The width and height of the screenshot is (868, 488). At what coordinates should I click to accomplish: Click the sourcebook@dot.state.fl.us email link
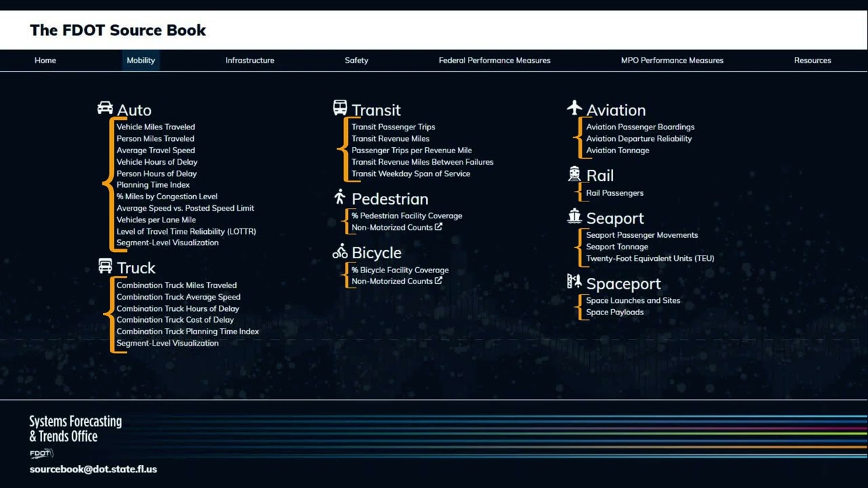click(93, 469)
